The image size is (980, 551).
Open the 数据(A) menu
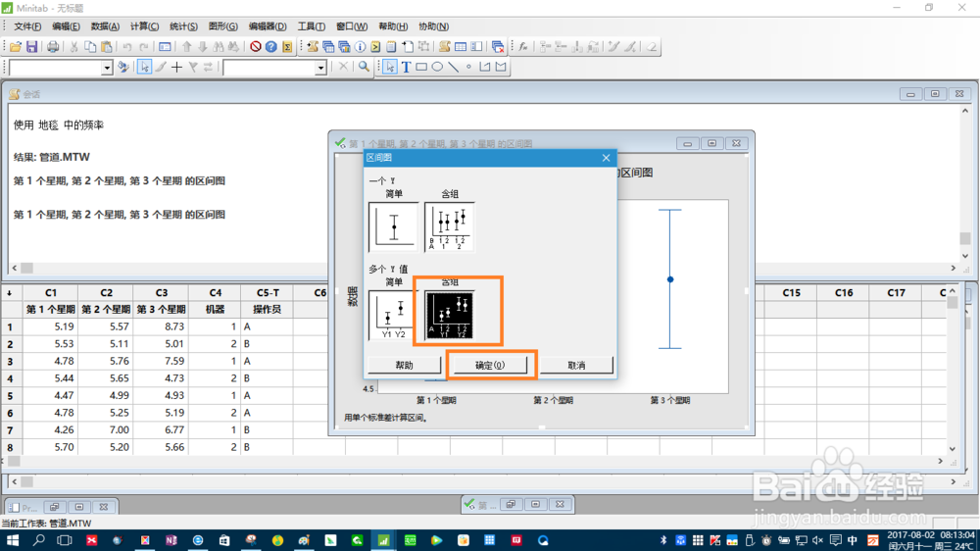(105, 26)
